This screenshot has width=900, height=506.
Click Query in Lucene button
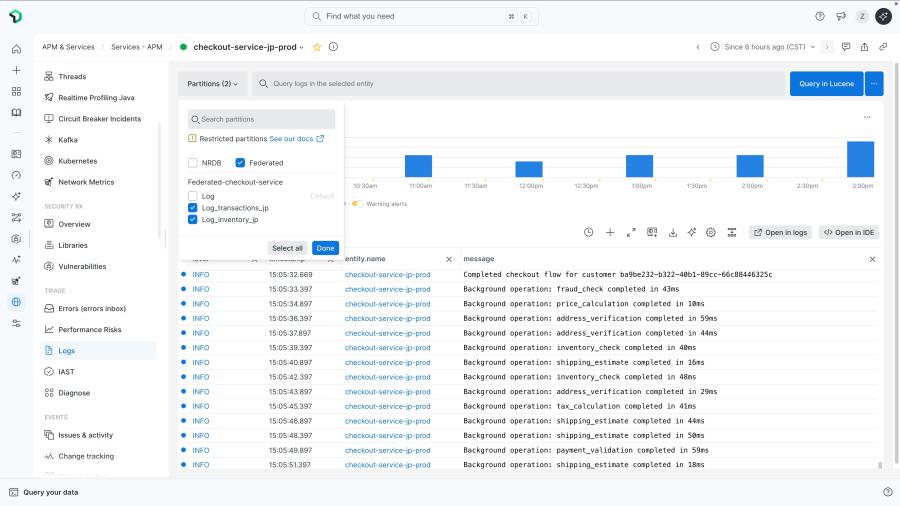point(827,84)
